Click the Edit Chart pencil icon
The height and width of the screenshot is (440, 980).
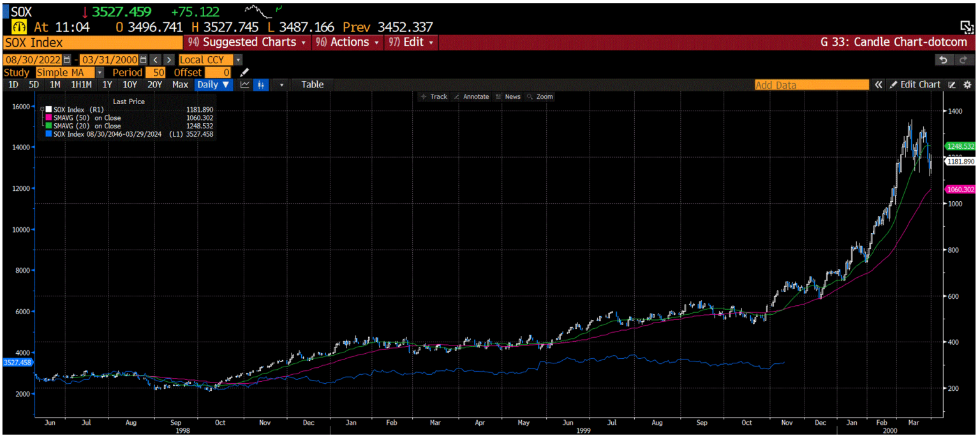[x=895, y=84]
